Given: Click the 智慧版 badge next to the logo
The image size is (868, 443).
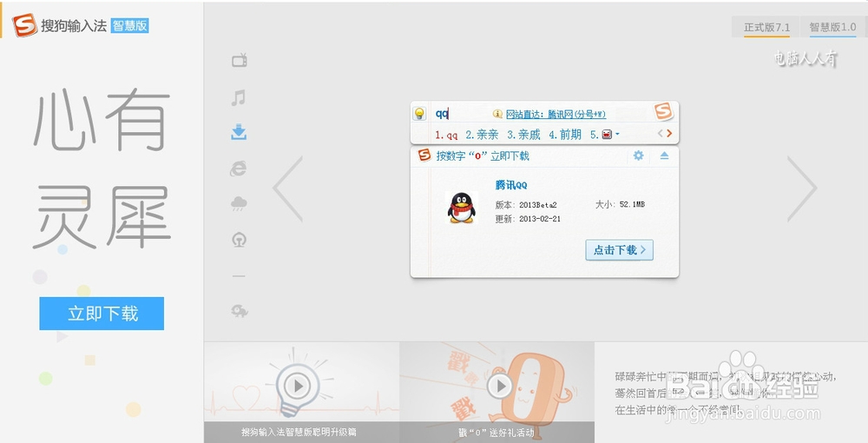Looking at the screenshot, I should [130, 25].
